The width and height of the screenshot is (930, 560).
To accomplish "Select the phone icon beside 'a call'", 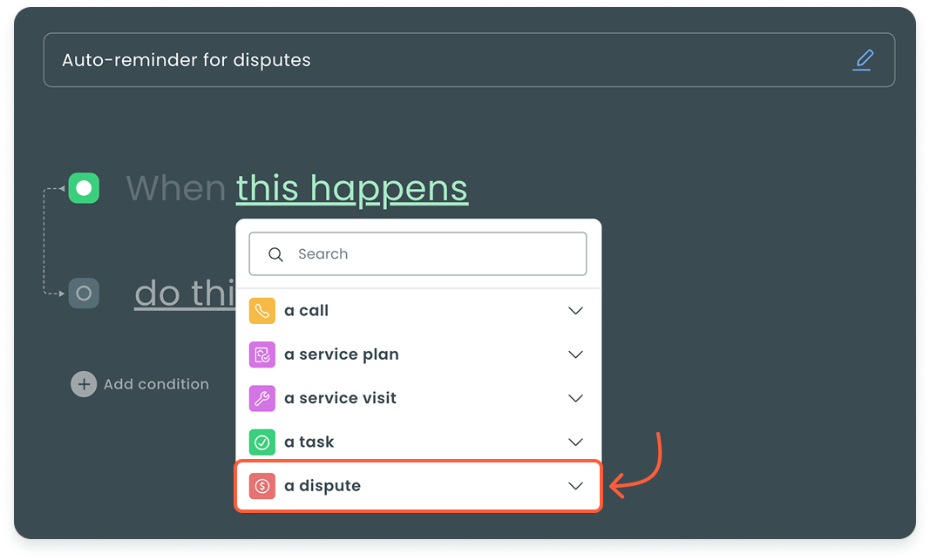I will pos(262,311).
